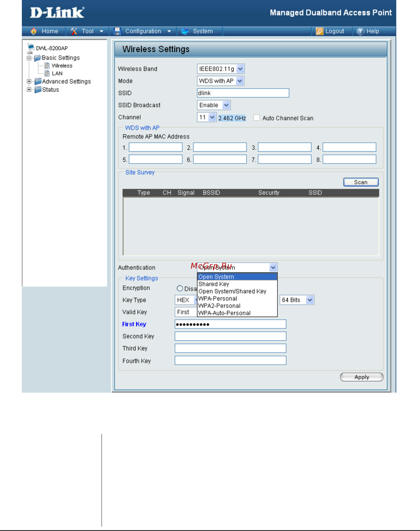
Task: Click Remote AP MAC Address field 6
Action: (220, 159)
